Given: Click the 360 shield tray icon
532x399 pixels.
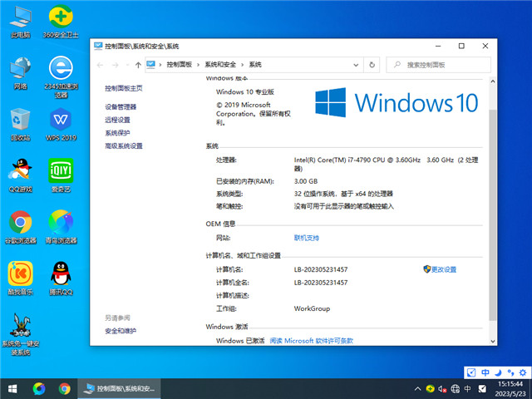Looking at the screenshot, I should pos(431,389).
